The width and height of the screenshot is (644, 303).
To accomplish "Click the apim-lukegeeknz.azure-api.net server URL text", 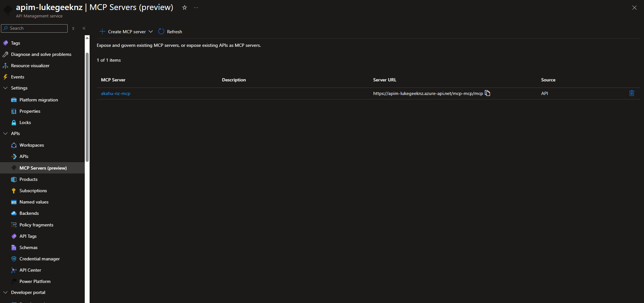I will (x=428, y=93).
